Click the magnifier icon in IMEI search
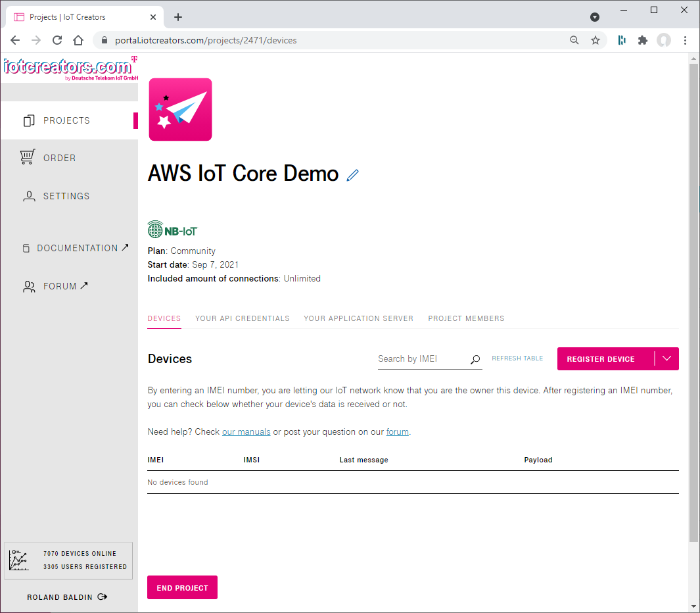This screenshot has height=613, width=700. 475,359
